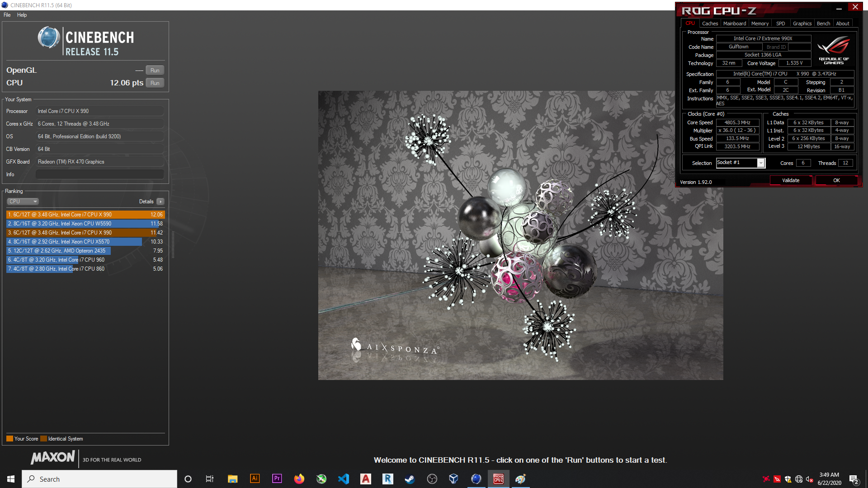Select ranking row Intel Xeon CPU X5570

coord(85,242)
